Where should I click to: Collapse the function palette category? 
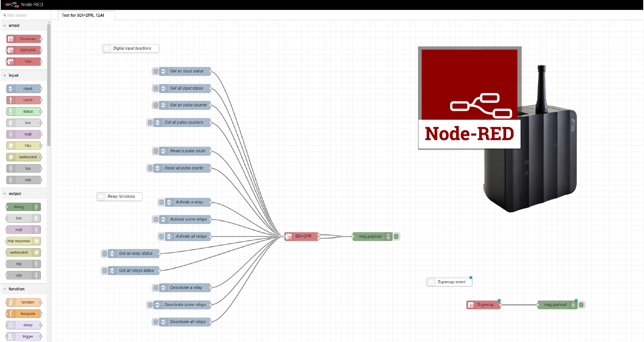tap(23, 289)
